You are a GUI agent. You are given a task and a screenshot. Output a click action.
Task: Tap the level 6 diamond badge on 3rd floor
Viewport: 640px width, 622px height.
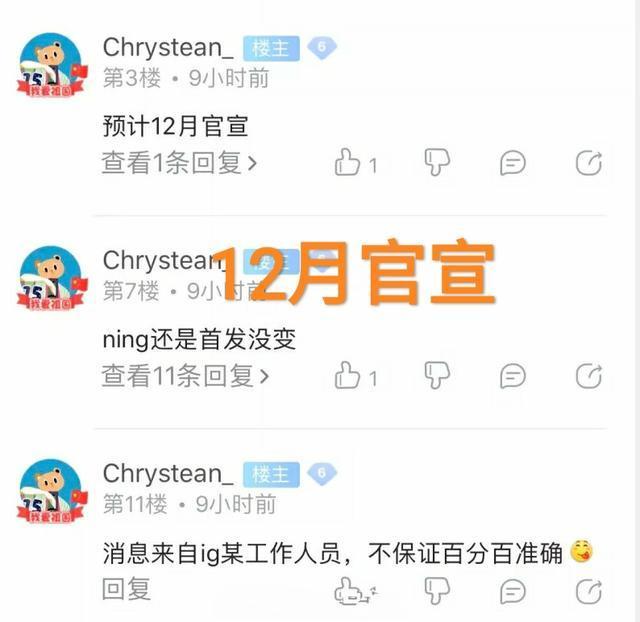tap(322, 48)
